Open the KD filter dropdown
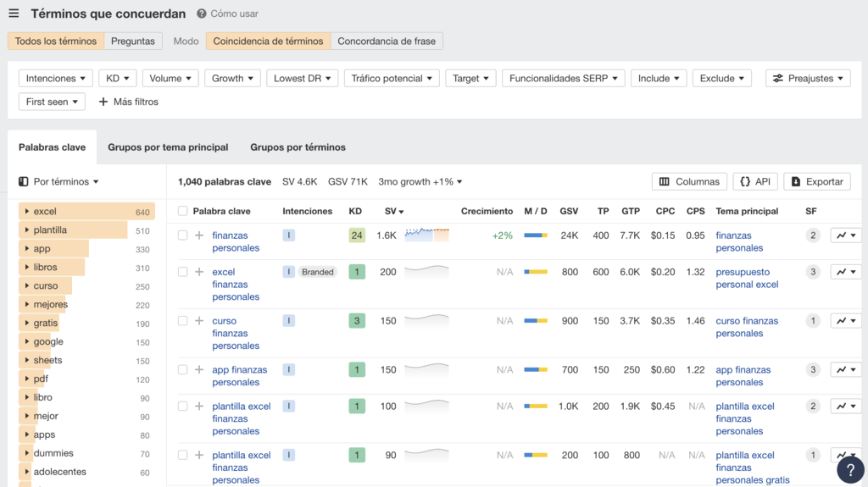 point(117,78)
